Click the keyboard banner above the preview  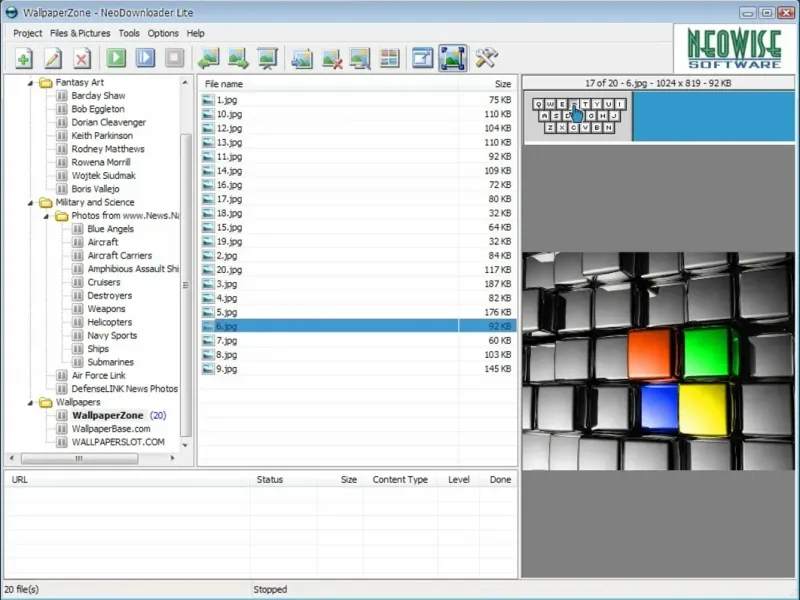point(660,117)
